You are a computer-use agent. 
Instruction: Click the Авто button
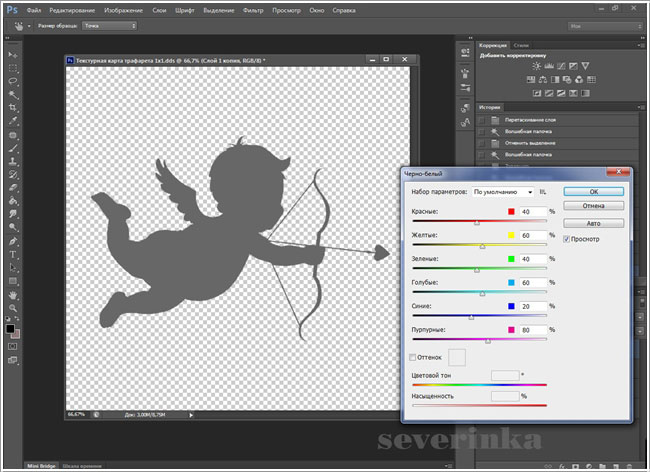click(593, 223)
